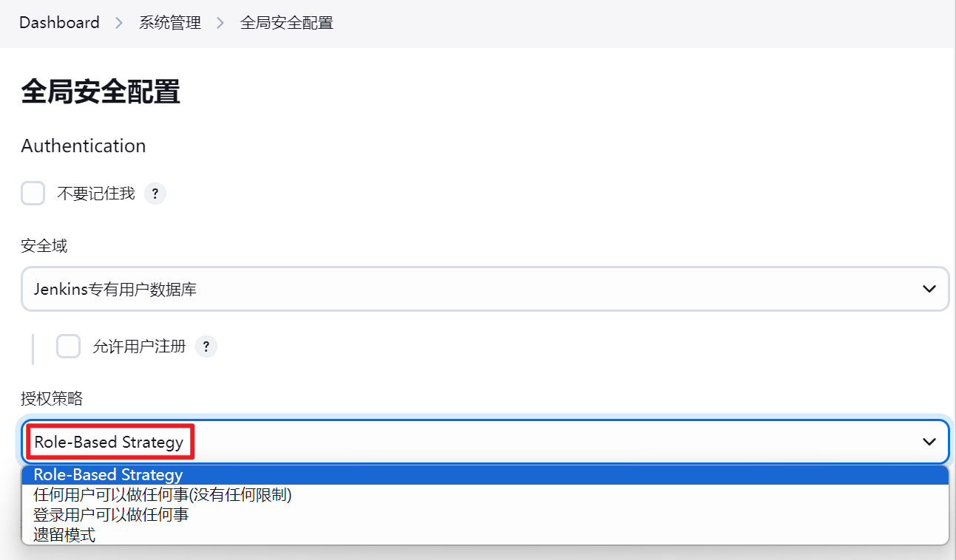Click the chevron arrow of 安全域 dropdown
Image resolution: width=956 pixels, height=560 pixels.
click(929, 289)
